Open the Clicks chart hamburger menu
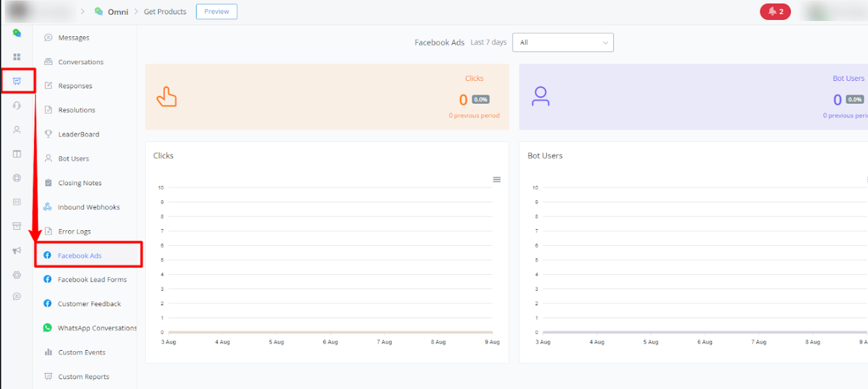The width and height of the screenshot is (868, 389). click(496, 180)
